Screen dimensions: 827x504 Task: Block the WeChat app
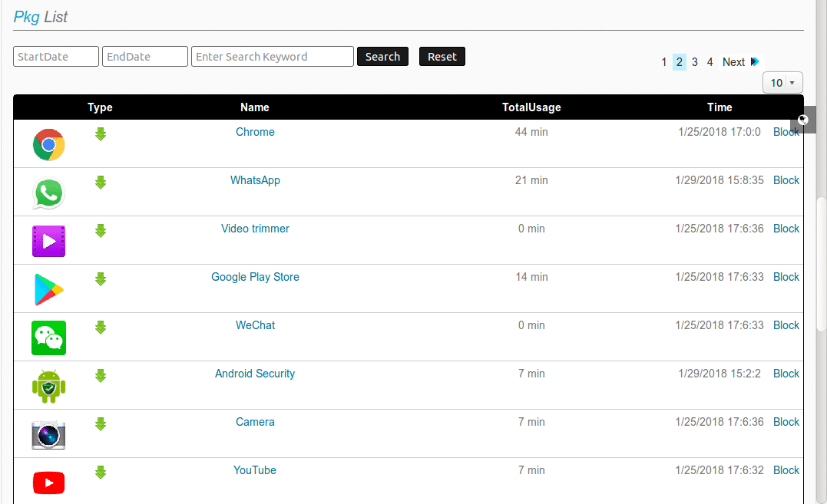tap(786, 325)
